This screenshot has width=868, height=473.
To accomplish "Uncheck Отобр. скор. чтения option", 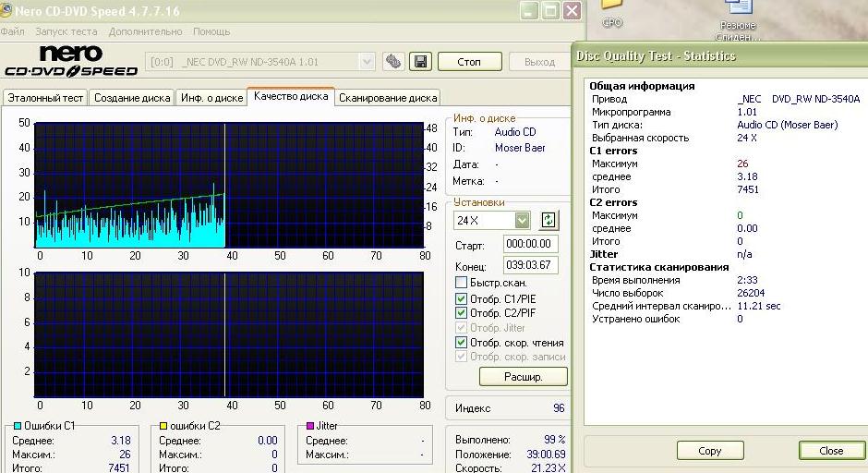I will point(462,343).
